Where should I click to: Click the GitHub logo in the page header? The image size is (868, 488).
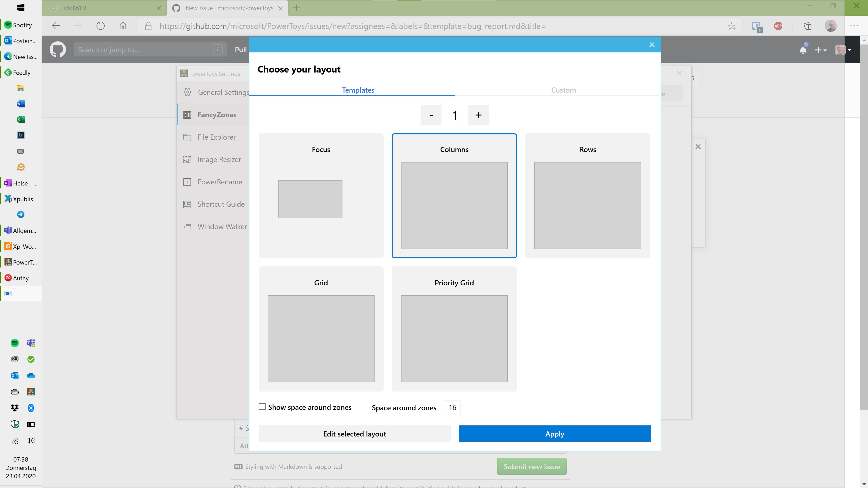coord(58,49)
